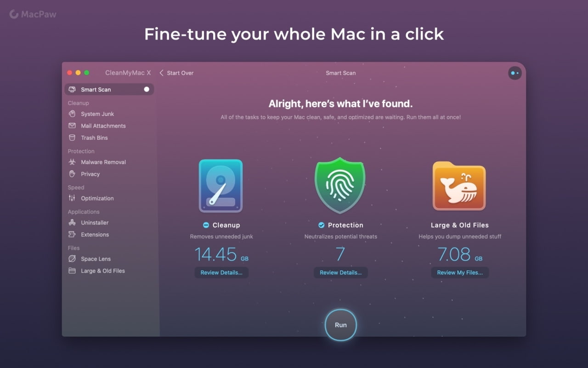Click the "Helps you dump unneeded stuff" text

point(460,236)
